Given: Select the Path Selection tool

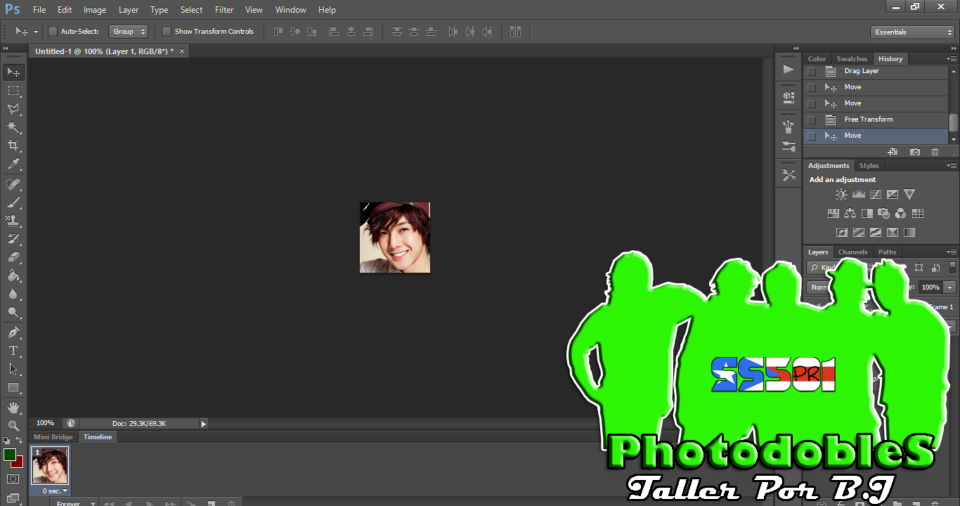Looking at the screenshot, I should click(x=13, y=369).
